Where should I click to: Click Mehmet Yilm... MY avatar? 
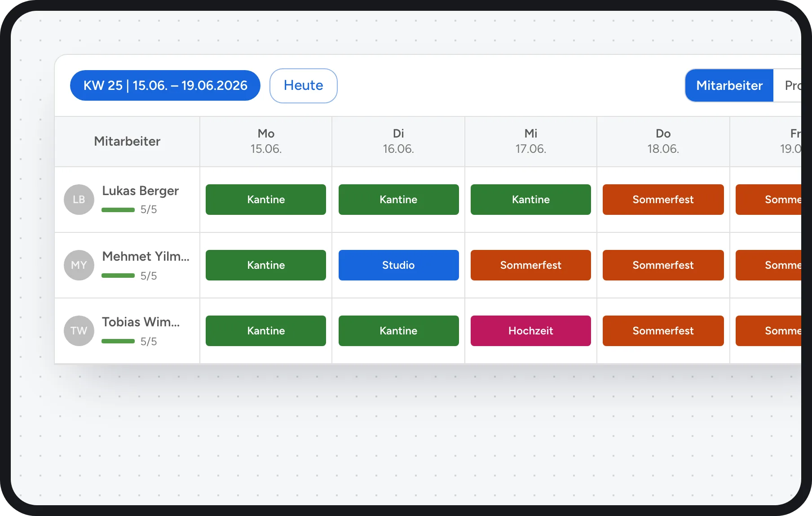[x=79, y=265]
